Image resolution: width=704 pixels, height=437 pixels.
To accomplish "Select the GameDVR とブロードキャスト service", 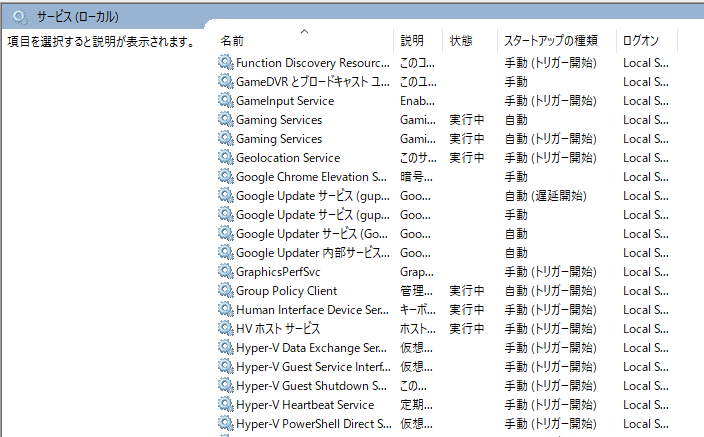I will click(447, 81).
